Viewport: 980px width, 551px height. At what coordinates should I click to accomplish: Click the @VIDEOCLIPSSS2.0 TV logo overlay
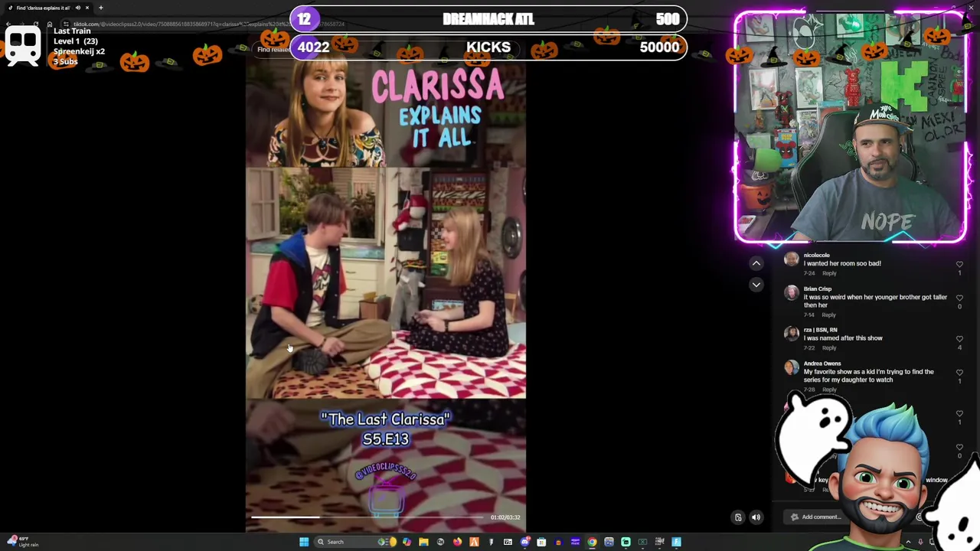385,490
